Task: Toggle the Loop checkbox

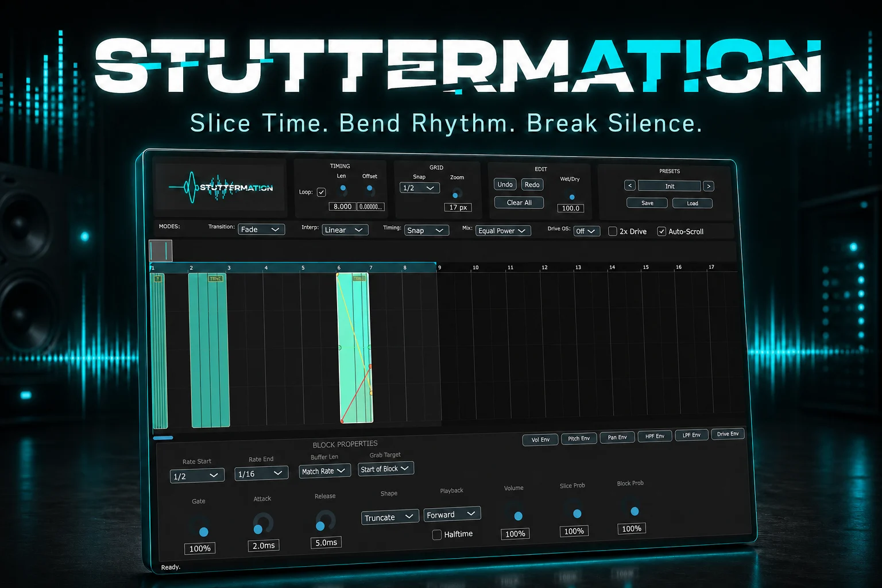Action: [x=322, y=192]
